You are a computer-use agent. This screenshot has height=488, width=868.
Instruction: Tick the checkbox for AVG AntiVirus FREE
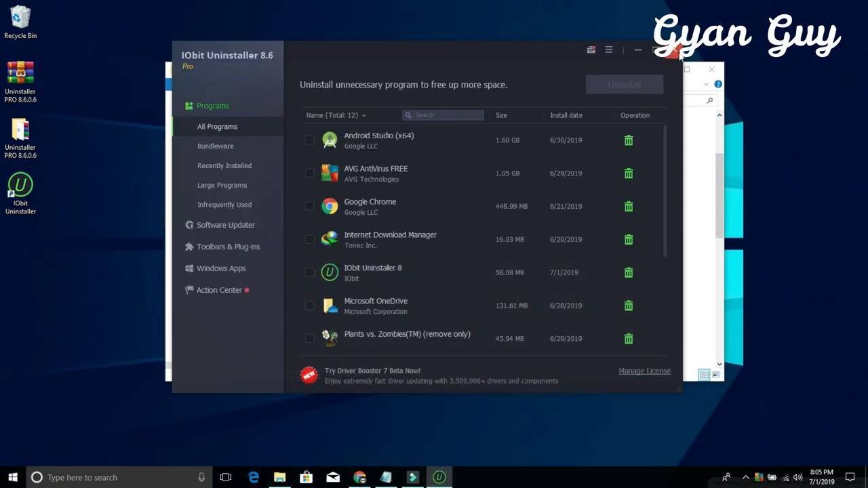pos(309,173)
